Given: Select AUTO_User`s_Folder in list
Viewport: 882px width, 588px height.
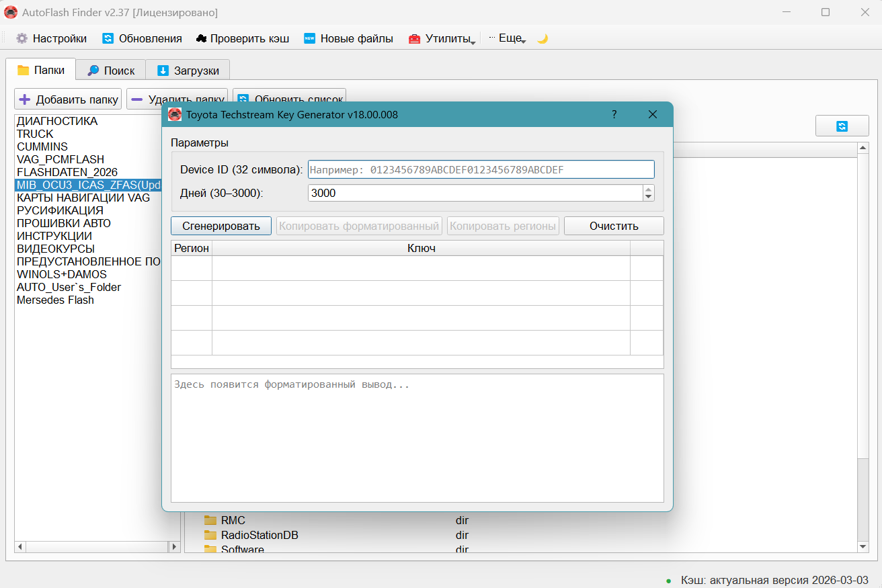Looking at the screenshot, I should 69,287.
